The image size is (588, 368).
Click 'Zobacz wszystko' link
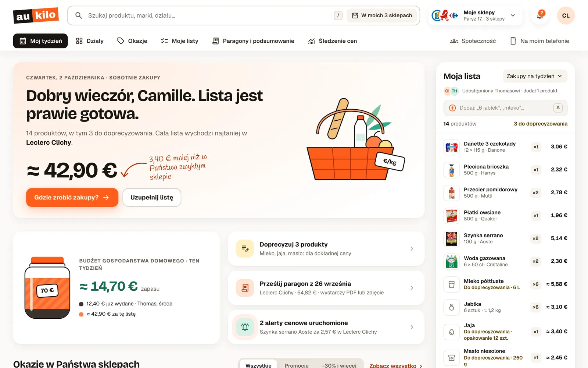pyautogui.click(x=396, y=366)
